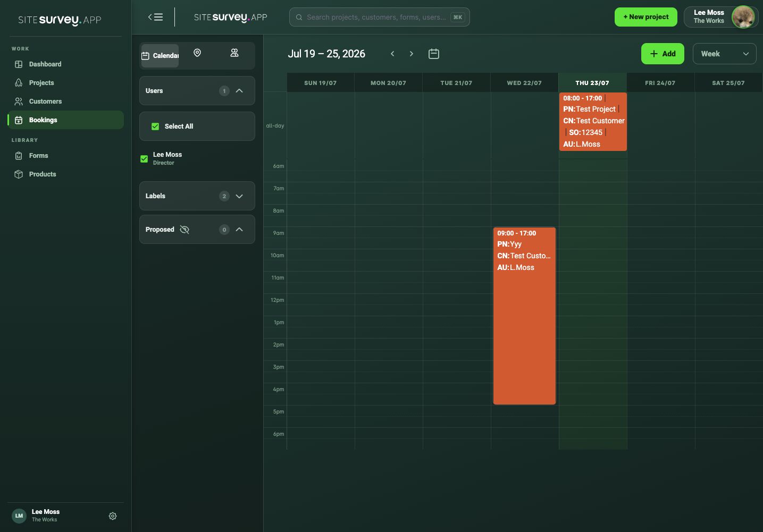Collapse the sidebar with the menu toggle icon
This screenshot has width=763, height=532.
155,17
